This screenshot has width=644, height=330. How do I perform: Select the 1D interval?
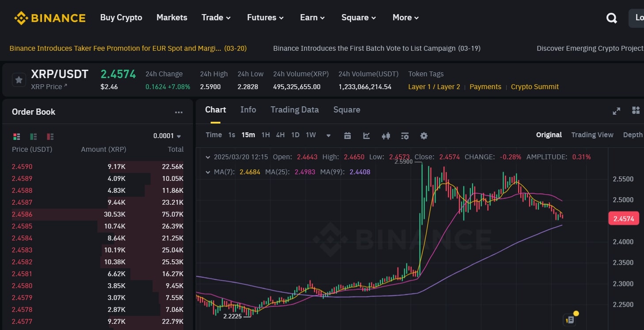click(x=295, y=135)
